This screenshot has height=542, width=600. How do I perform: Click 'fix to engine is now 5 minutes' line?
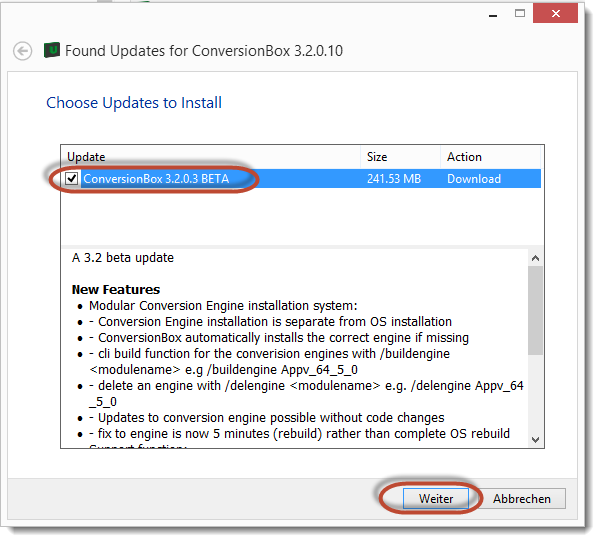[x=299, y=433]
